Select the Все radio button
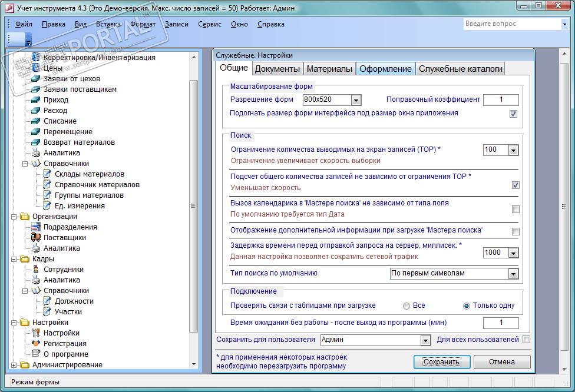 [x=407, y=306]
